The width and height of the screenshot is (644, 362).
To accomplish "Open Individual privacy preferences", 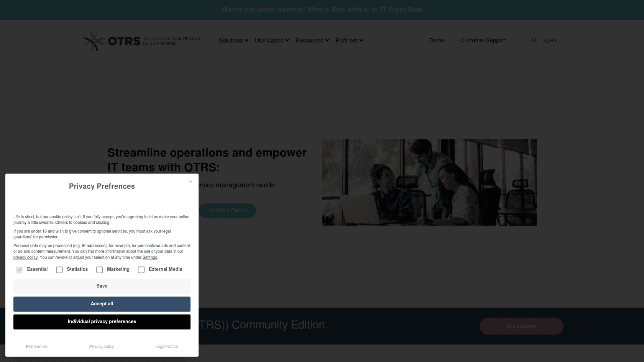I will (x=102, y=322).
